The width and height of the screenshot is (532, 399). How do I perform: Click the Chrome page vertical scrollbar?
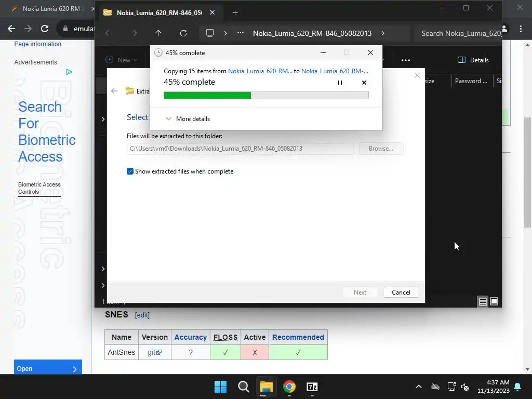(527, 172)
